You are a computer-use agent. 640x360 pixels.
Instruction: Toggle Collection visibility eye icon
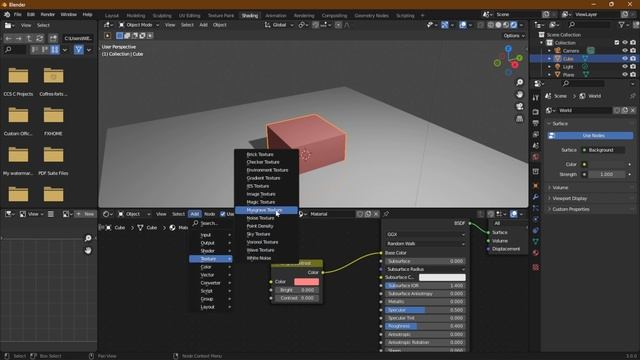625,42
